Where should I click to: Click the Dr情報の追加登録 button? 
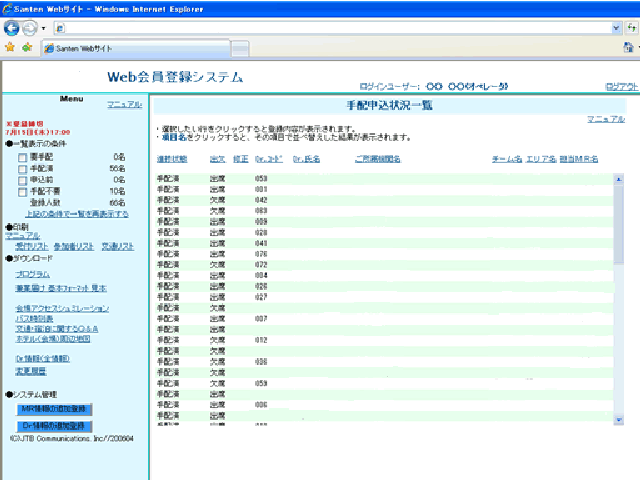(x=54, y=426)
